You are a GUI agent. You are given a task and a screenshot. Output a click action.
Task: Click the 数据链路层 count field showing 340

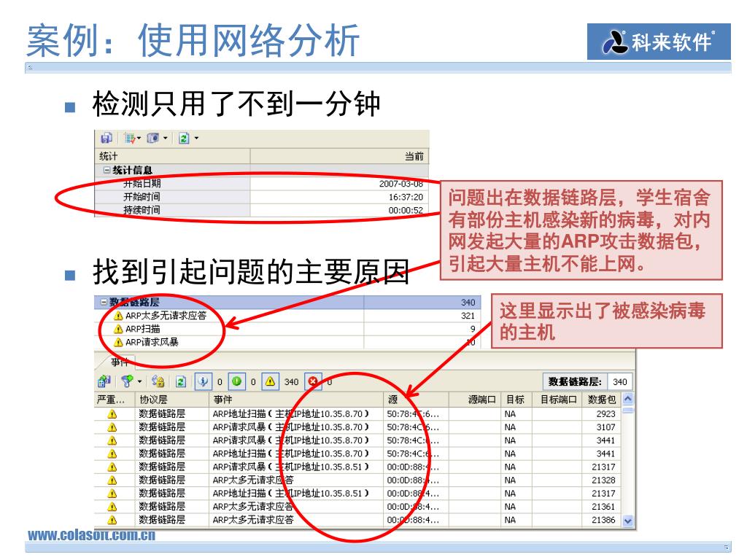620,381
